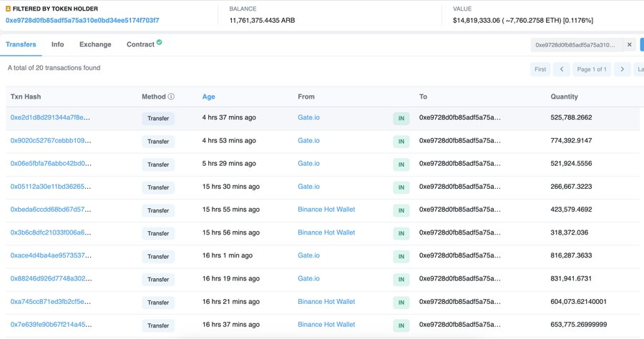Switch to the Info tab
The height and width of the screenshot is (339, 644).
(x=57, y=44)
